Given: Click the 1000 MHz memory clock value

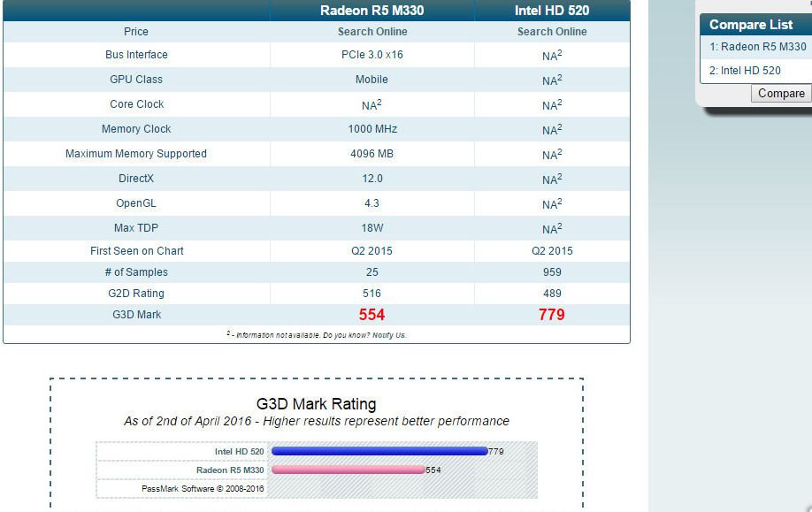Looking at the screenshot, I should [x=372, y=129].
